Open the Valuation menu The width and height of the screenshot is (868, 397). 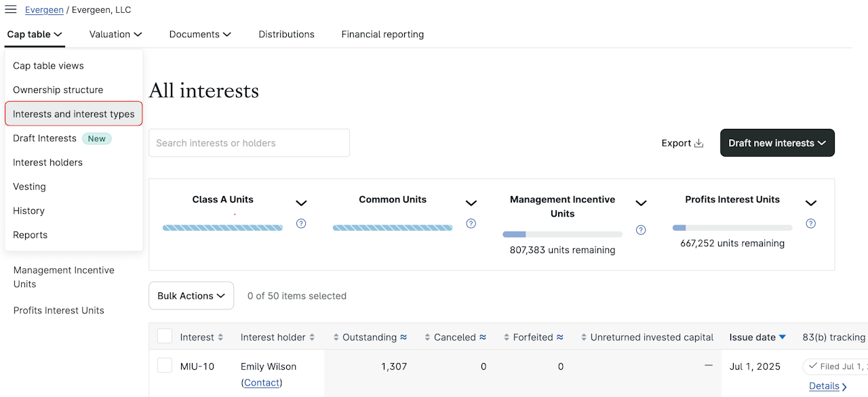(116, 35)
